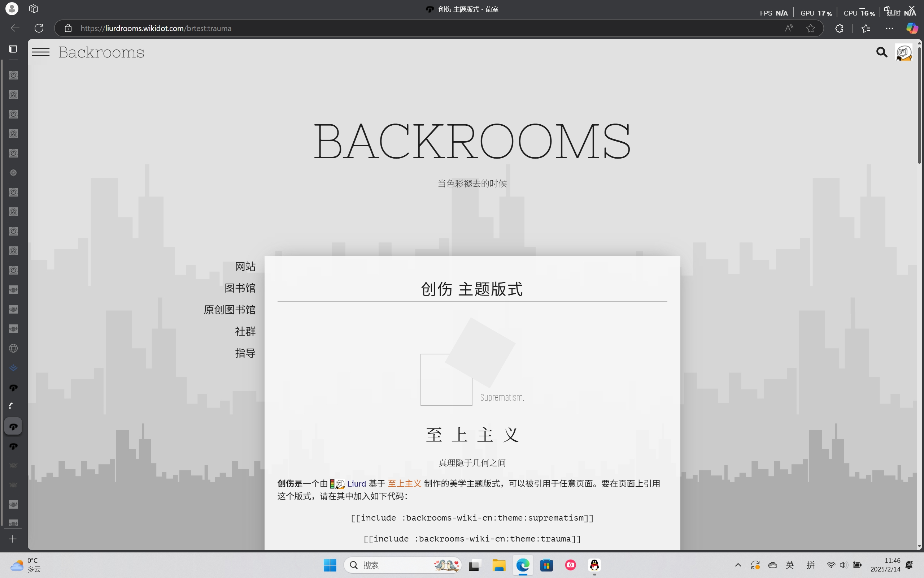Image resolution: width=924 pixels, height=578 pixels.
Task: Open the 原创图书馆 navigation menu
Action: coord(230,310)
